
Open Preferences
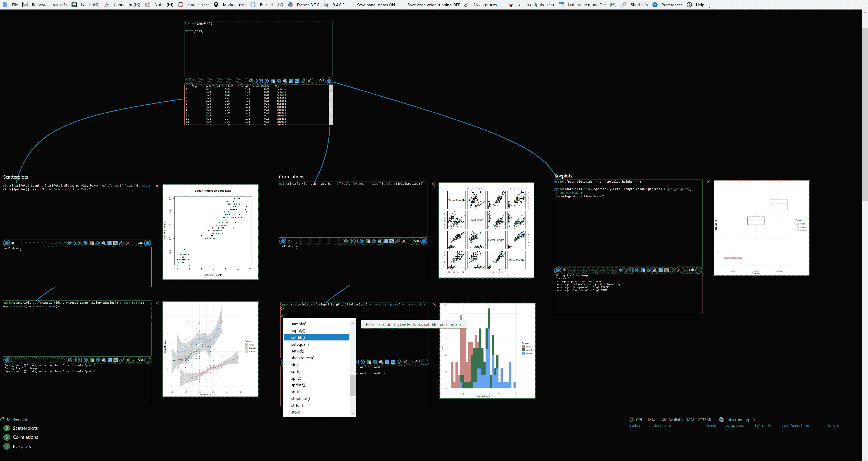click(x=672, y=5)
